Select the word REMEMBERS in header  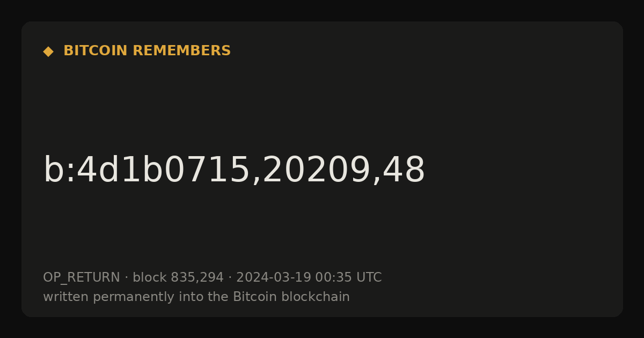pos(182,51)
